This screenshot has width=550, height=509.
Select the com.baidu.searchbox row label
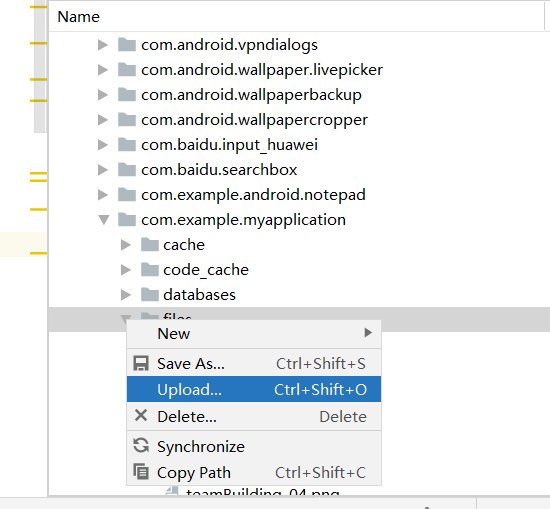click(219, 170)
